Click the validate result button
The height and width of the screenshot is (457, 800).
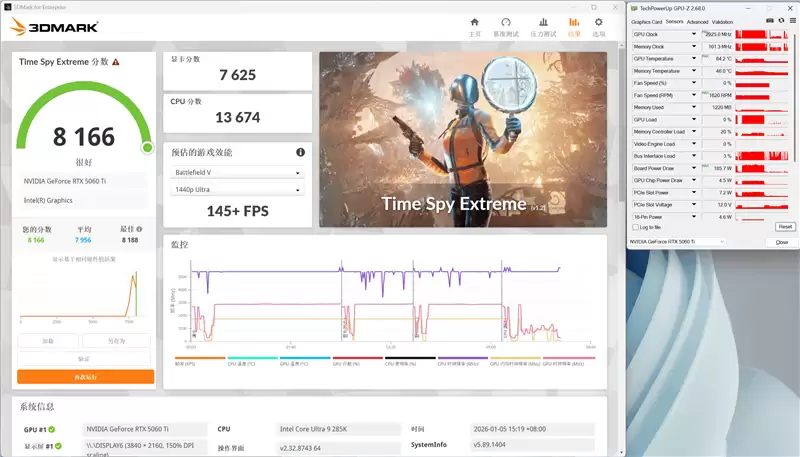tap(84, 359)
